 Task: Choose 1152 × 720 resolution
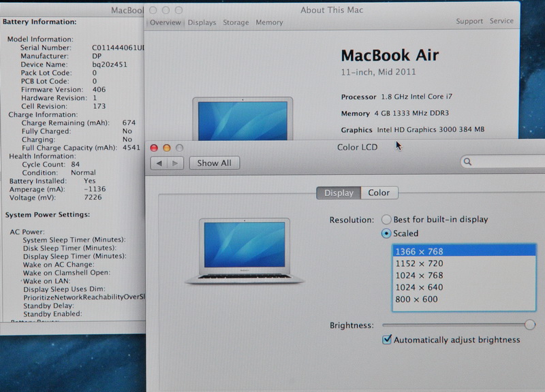pyautogui.click(x=464, y=263)
